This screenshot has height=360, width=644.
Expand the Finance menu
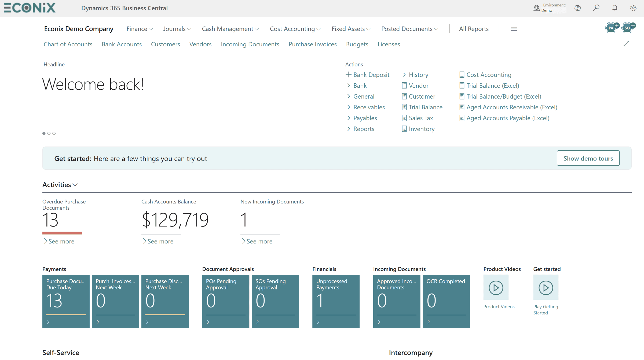[140, 29]
